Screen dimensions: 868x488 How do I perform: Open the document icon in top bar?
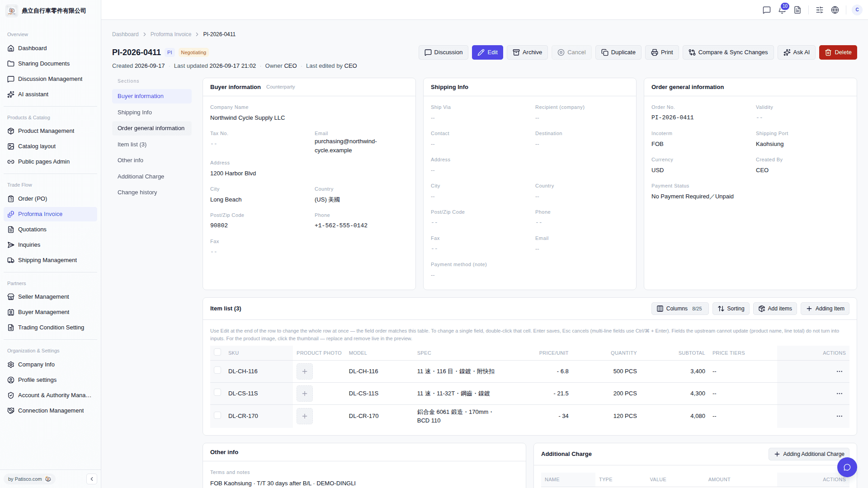(797, 10)
